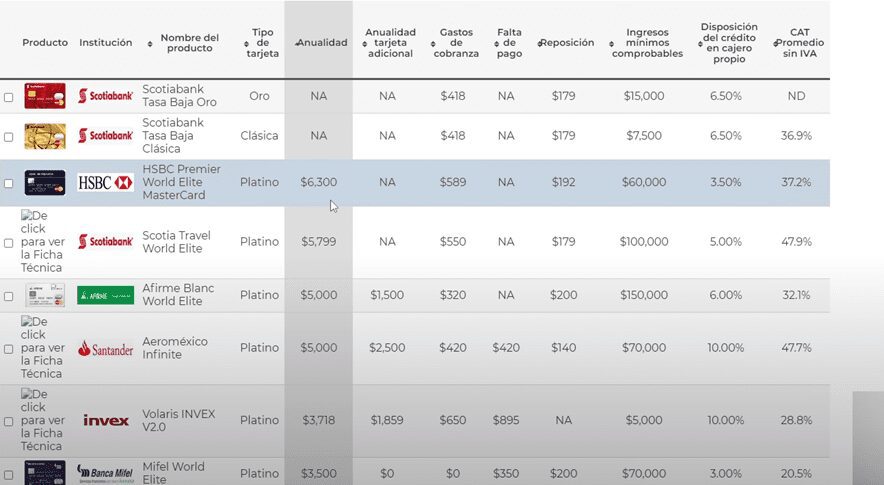
Task: Click the INVEX logo for Volaris card
Action: tap(105, 421)
